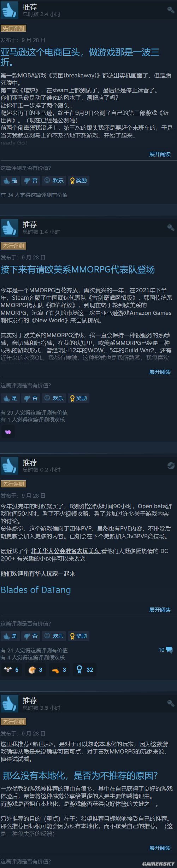Screen dimensions: 177x868
Task: Click Steam logo icon on third review
Action: [x=171, y=465]
